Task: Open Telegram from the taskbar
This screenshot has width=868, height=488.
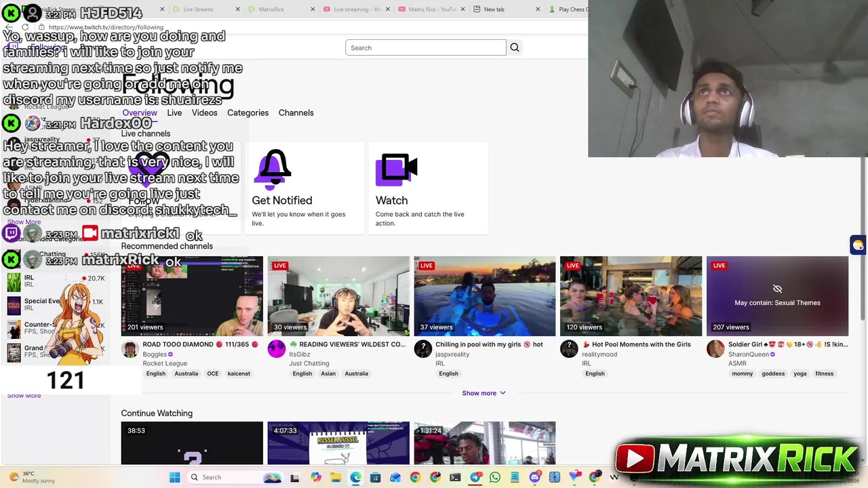Action: coord(475,477)
